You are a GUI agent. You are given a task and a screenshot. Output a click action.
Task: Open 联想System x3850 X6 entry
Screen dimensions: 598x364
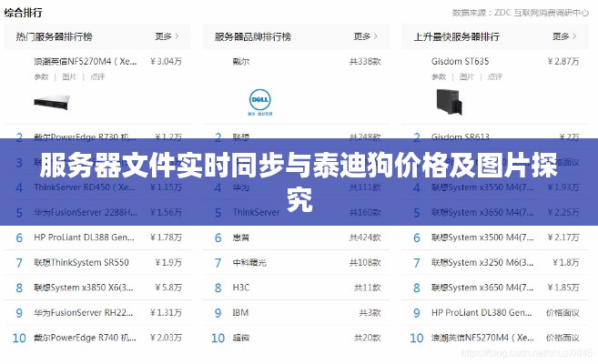click(84, 288)
